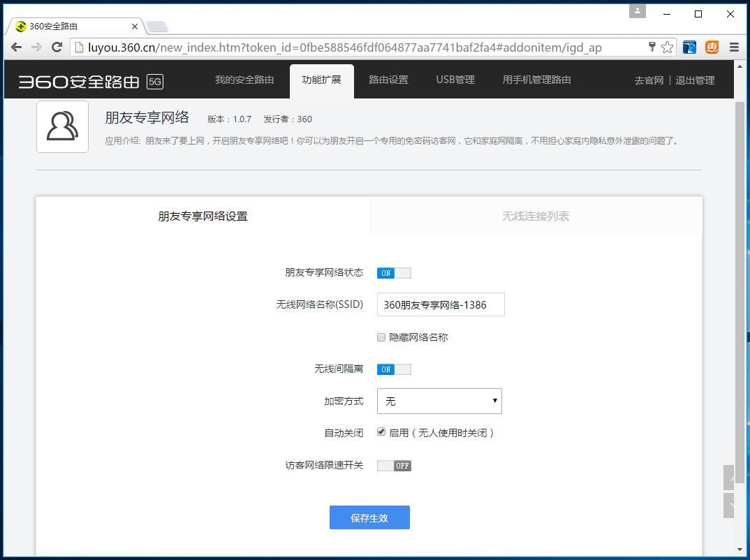Screen dimensions: 750x560
Task: Click the 保存生效 button
Action: pyautogui.click(x=369, y=517)
